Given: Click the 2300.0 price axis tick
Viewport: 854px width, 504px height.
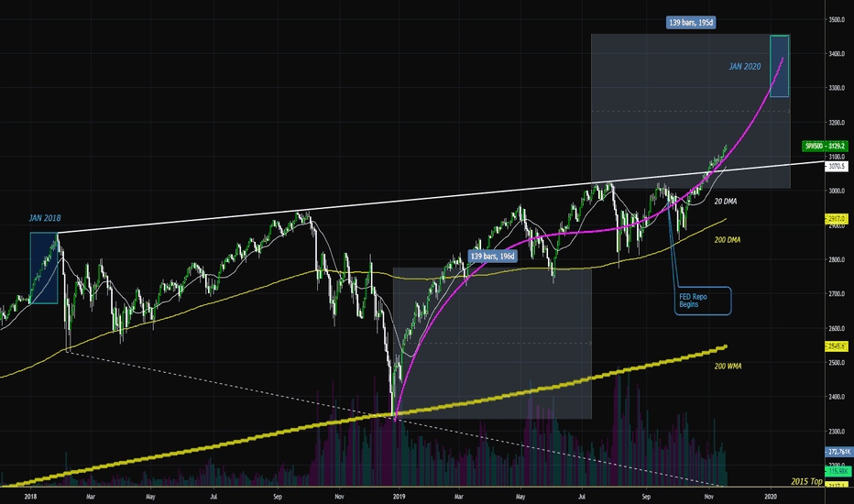Looking at the screenshot, I should coord(837,432).
